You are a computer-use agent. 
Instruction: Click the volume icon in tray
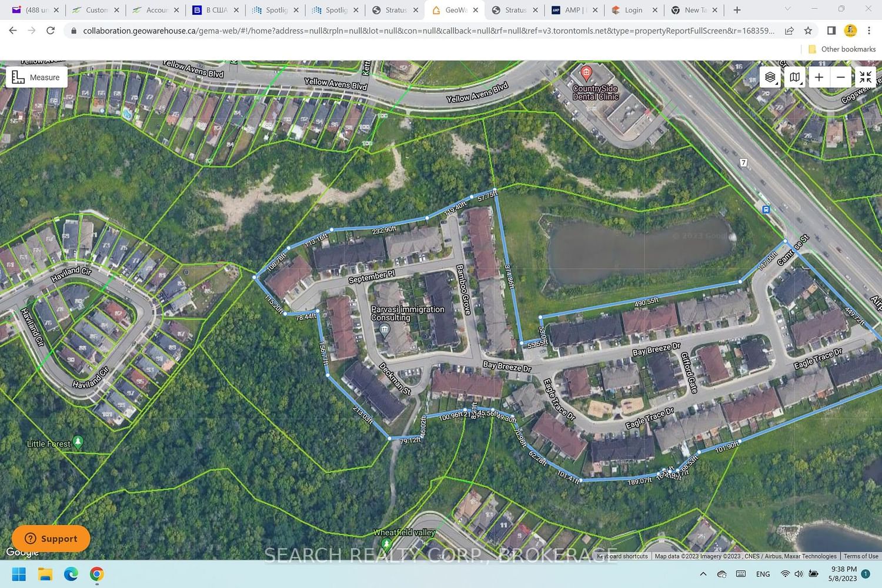pos(799,574)
